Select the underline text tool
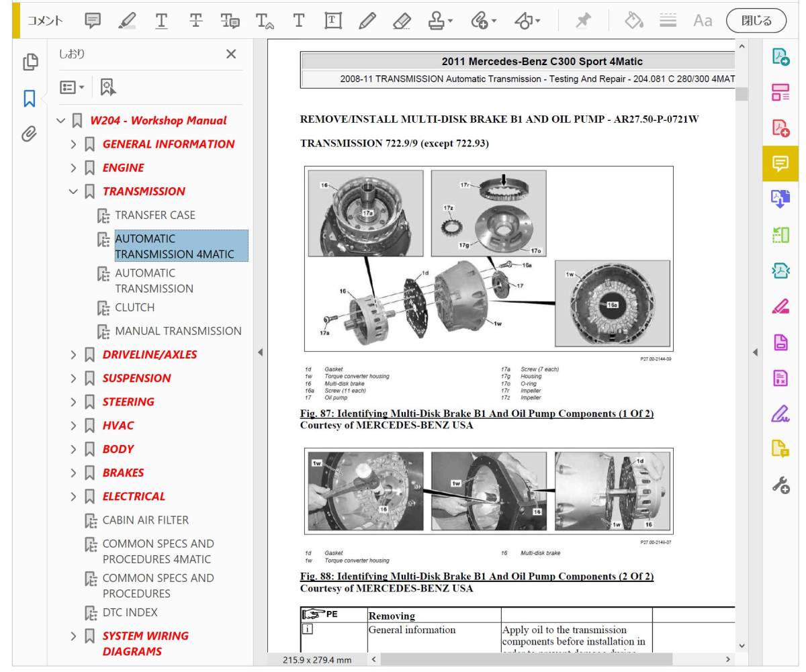The width and height of the screenshot is (806, 672). click(x=161, y=21)
